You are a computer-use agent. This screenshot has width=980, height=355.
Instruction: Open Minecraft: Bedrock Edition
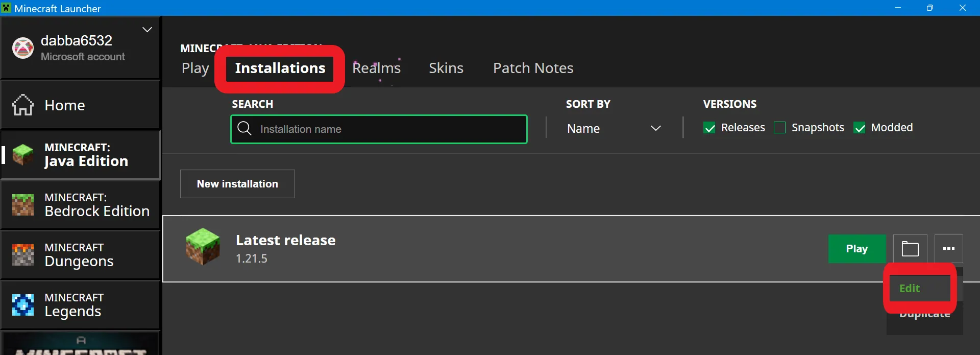coord(81,205)
